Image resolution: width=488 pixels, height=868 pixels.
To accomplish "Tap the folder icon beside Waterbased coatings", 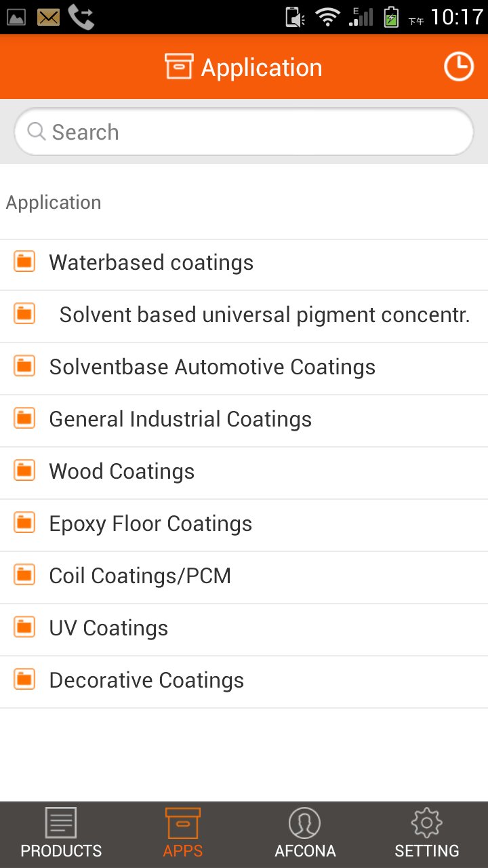I will point(25,261).
